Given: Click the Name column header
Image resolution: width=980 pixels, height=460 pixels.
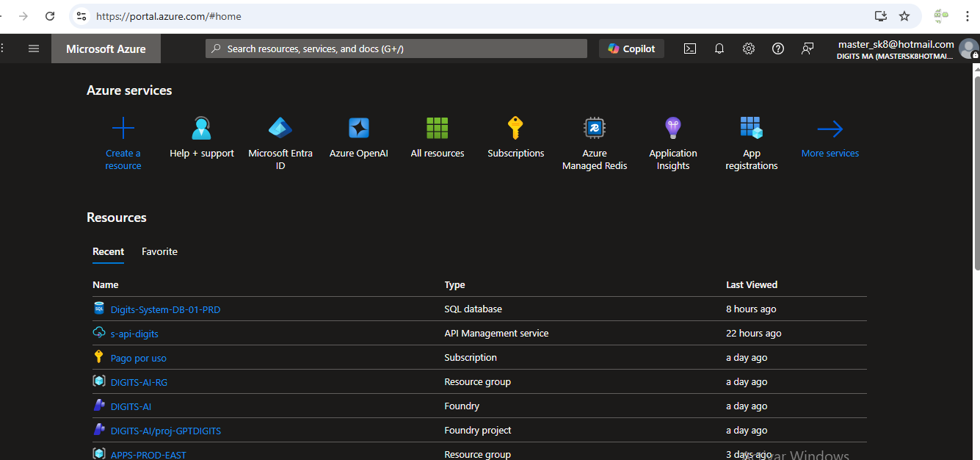Looking at the screenshot, I should pos(105,284).
